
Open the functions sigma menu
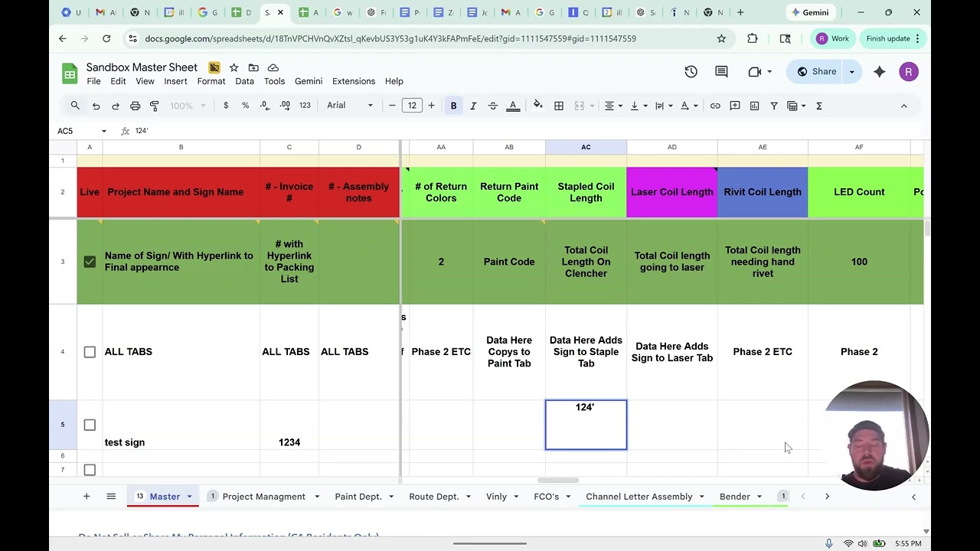point(819,106)
